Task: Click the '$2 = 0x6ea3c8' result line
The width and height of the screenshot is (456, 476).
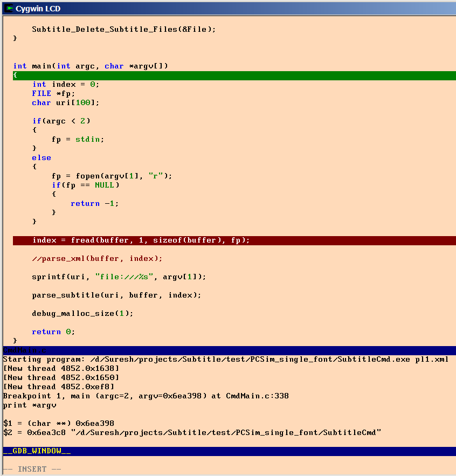Action: pyautogui.click(x=192, y=432)
